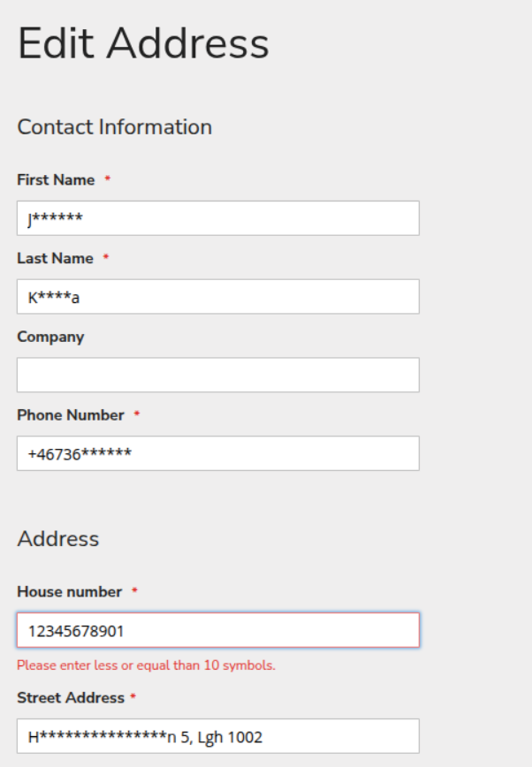The image size is (532, 767).
Task: Click the Company label text
Action: [x=50, y=337]
